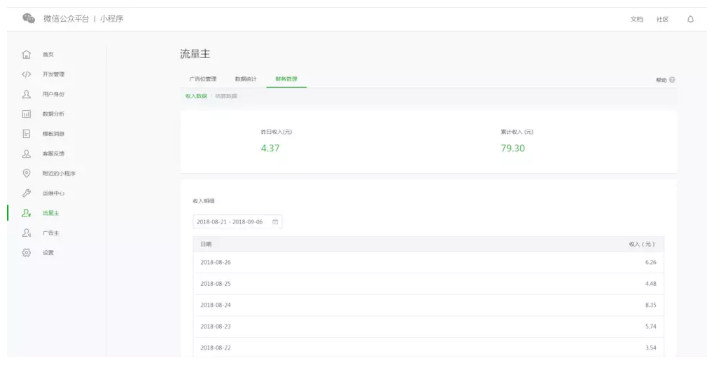Open the 广告主 advertiser sidebar icon
Viewport: 720px width, 376px height.
27,233
